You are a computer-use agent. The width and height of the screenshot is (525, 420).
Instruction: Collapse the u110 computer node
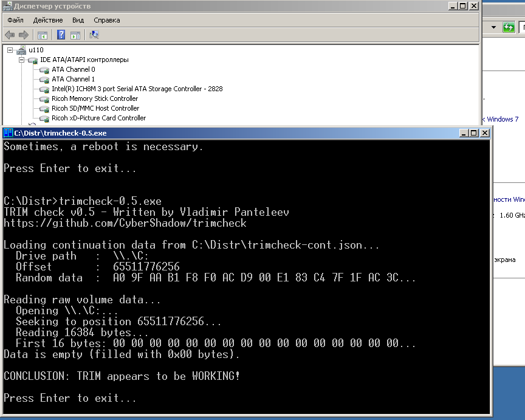[x=10, y=50]
